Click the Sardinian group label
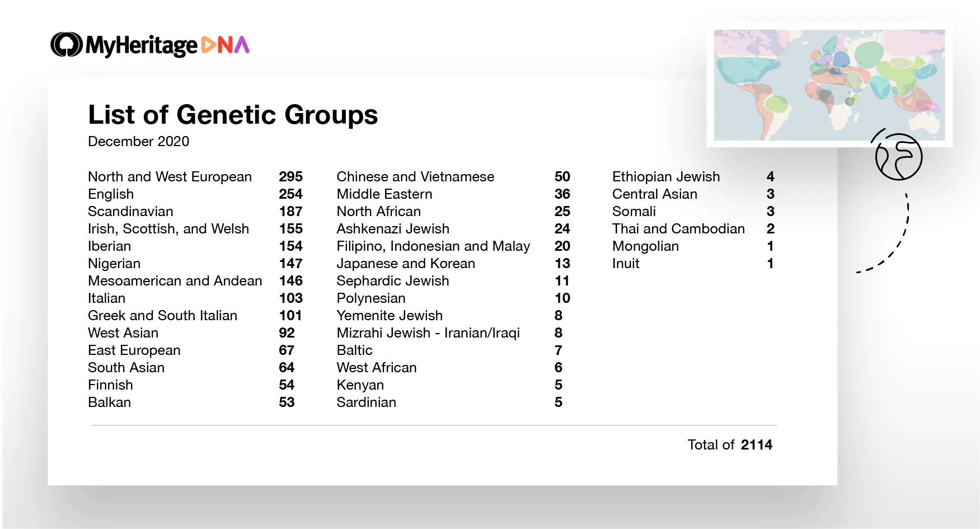The height and width of the screenshot is (529, 980). coord(366,402)
